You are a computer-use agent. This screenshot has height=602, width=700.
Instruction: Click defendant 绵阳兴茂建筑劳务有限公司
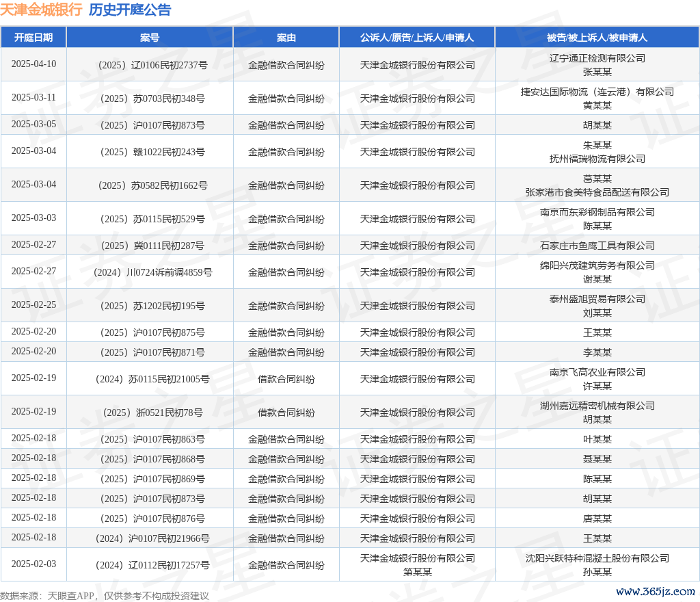597,265
